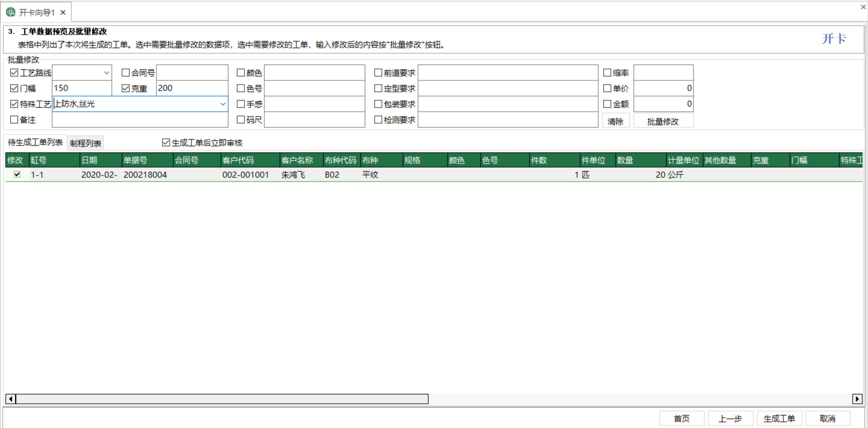The height and width of the screenshot is (428, 868).
Task: Open the 工艺路线 dropdown
Action: click(106, 73)
